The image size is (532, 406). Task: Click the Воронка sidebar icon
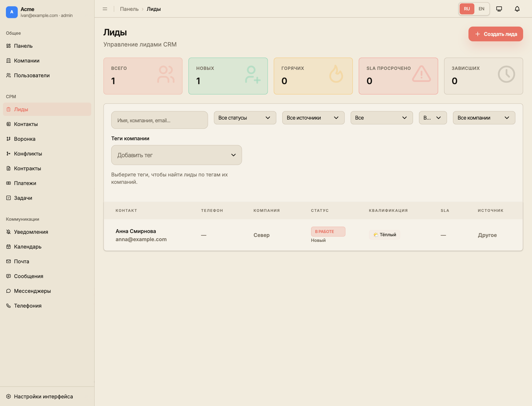point(8,139)
